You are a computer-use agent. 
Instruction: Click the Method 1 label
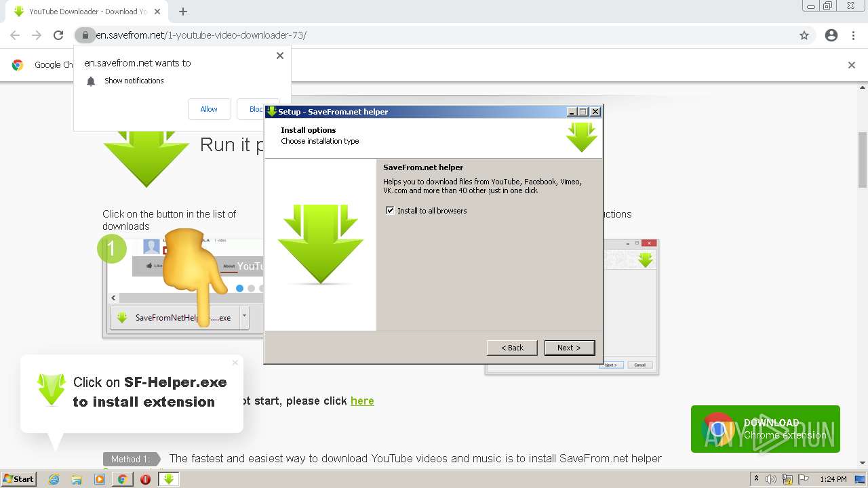[x=130, y=459]
